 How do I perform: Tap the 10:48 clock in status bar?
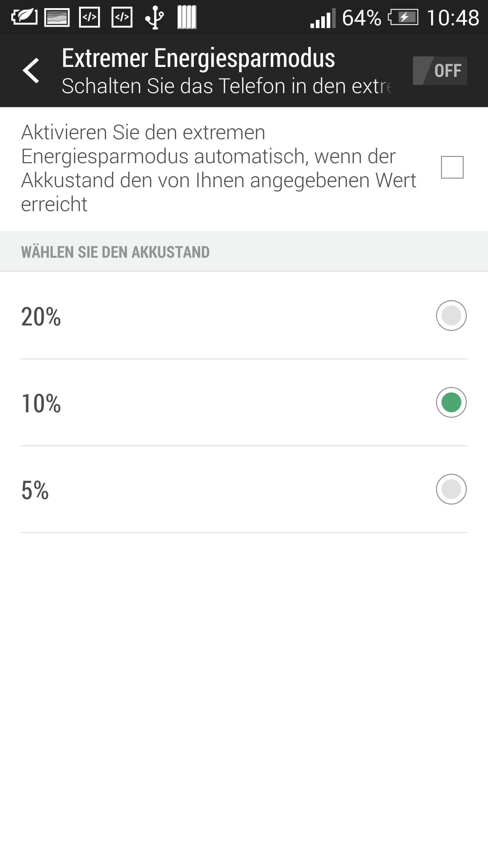453,18
